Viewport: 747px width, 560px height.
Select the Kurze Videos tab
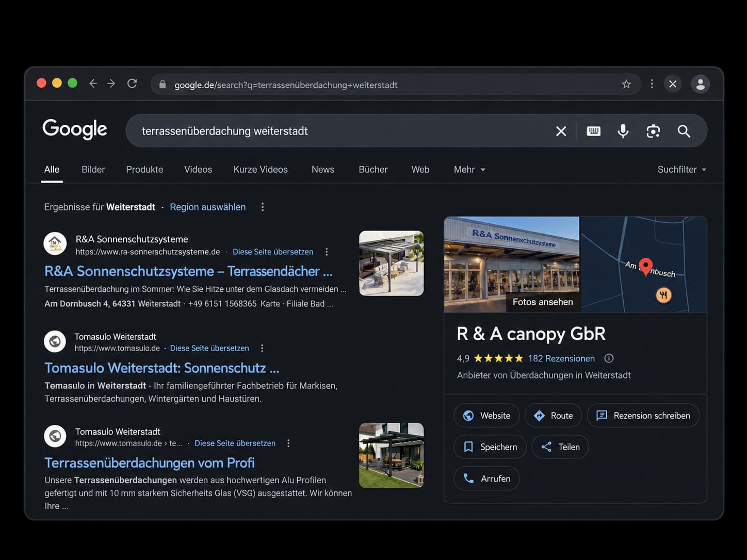pyautogui.click(x=261, y=170)
